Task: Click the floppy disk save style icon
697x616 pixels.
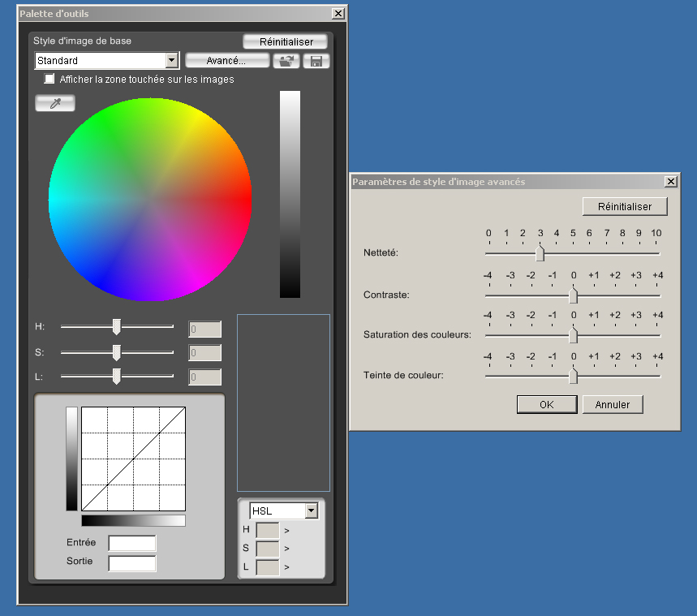Action: [316, 62]
